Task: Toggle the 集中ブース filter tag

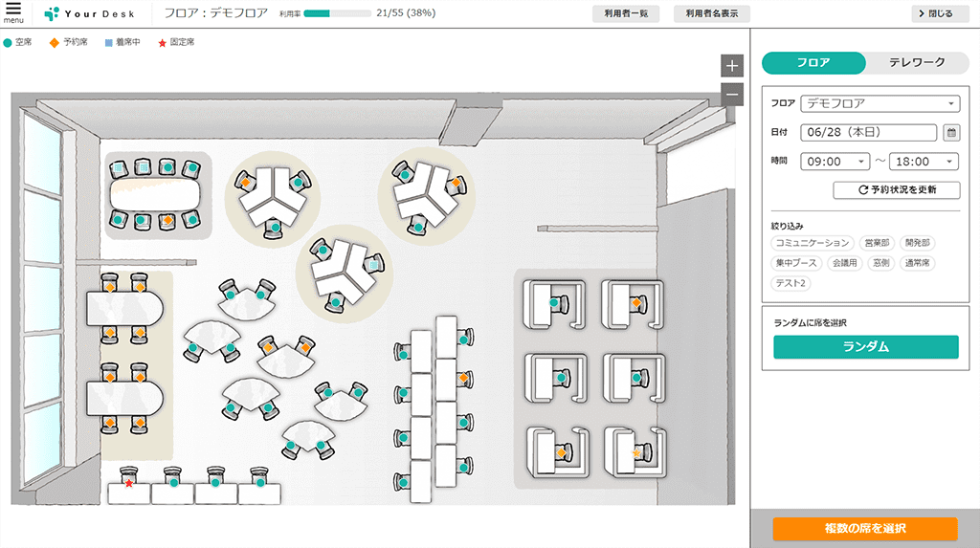Action: click(797, 262)
